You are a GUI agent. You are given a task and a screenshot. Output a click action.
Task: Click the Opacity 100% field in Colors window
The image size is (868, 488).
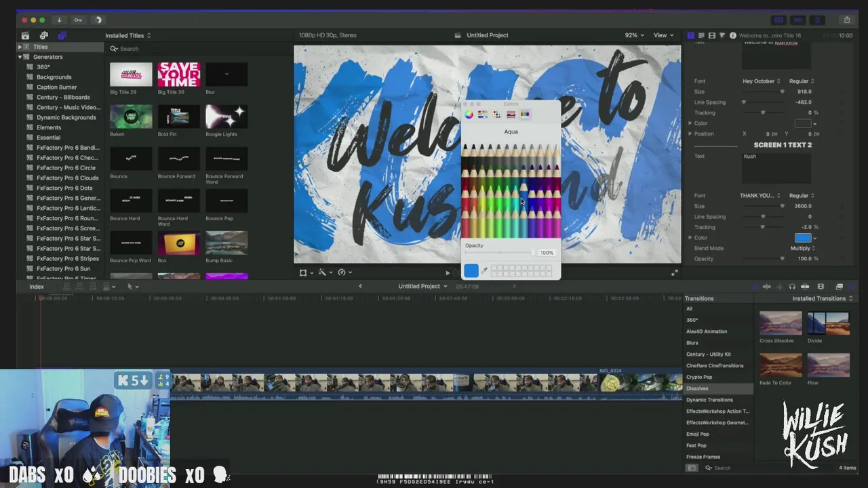(x=547, y=253)
